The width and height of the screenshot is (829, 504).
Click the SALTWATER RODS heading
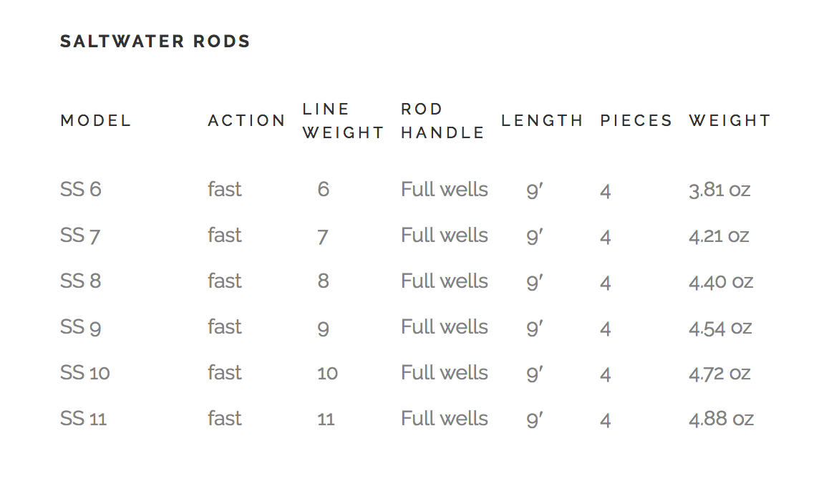click(155, 42)
